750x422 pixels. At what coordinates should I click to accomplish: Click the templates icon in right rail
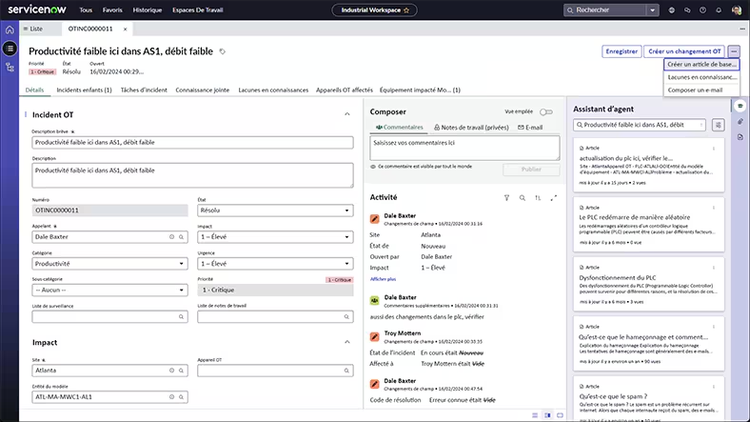[x=740, y=137]
